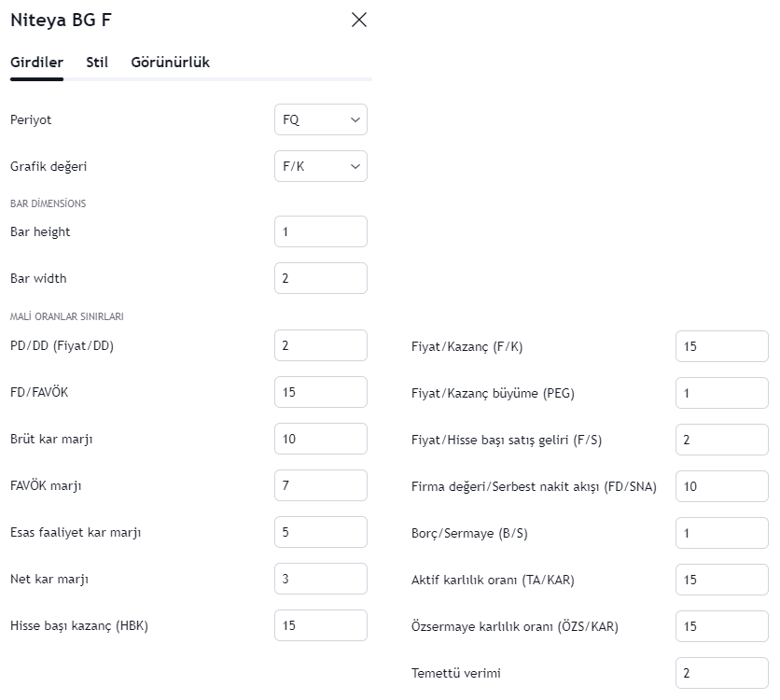This screenshot has height=700, width=780.
Task: Edit the FAVÖK marjı value
Action: (x=320, y=485)
